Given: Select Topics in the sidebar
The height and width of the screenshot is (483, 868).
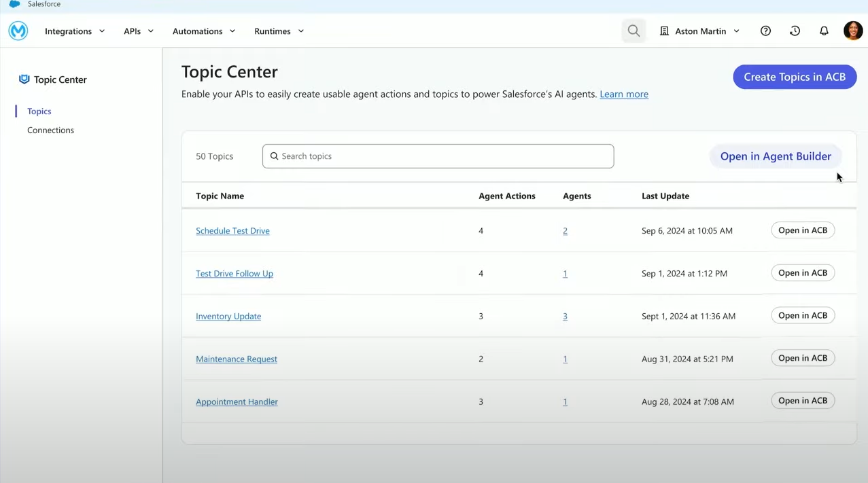Looking at the screenshot, I should click(39, 111).
